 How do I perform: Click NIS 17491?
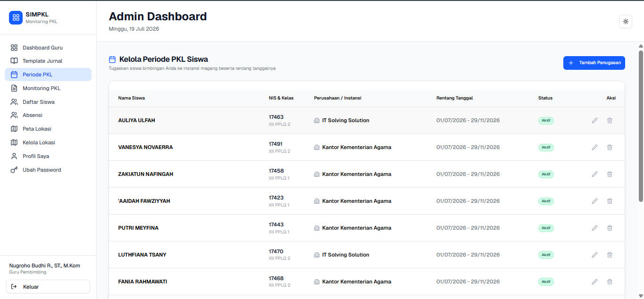pos(276,144)
